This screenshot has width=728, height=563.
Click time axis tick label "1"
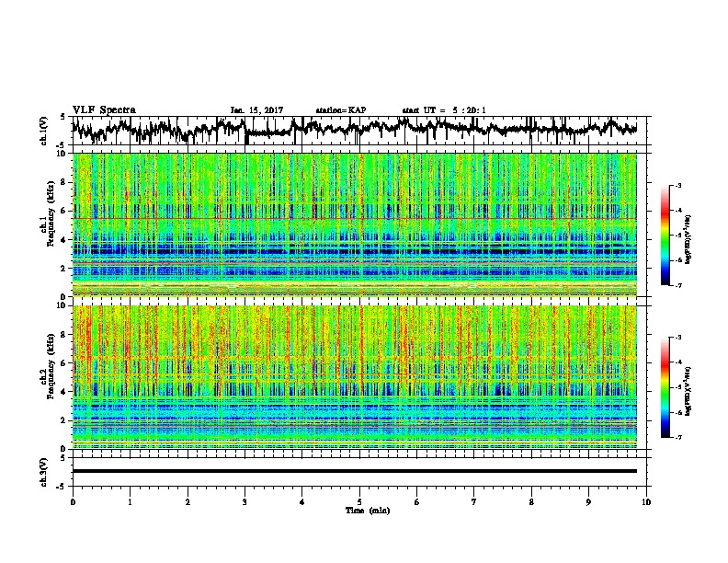130,502
